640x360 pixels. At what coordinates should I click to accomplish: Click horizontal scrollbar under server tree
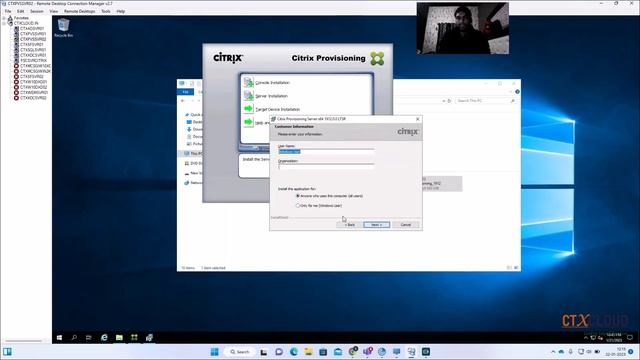tap(24, 341)
